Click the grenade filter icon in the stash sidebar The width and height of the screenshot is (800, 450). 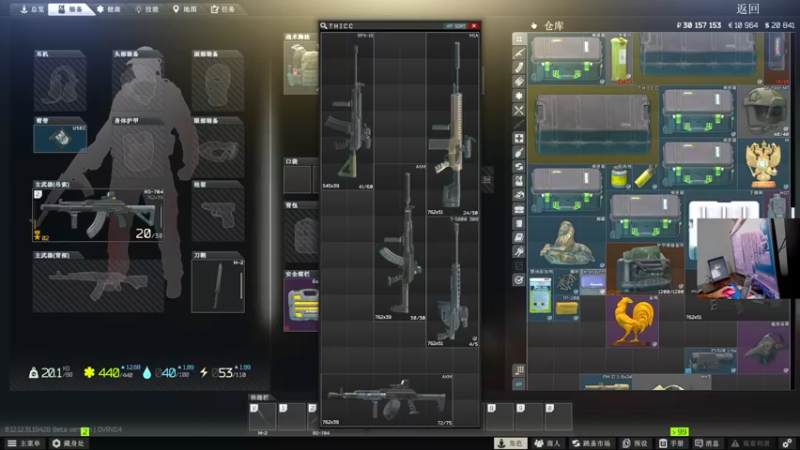tap(519, 153)
